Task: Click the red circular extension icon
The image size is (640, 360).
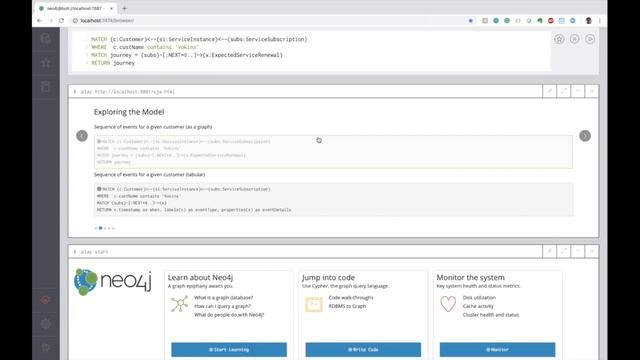Action: [x=551, y=20]
